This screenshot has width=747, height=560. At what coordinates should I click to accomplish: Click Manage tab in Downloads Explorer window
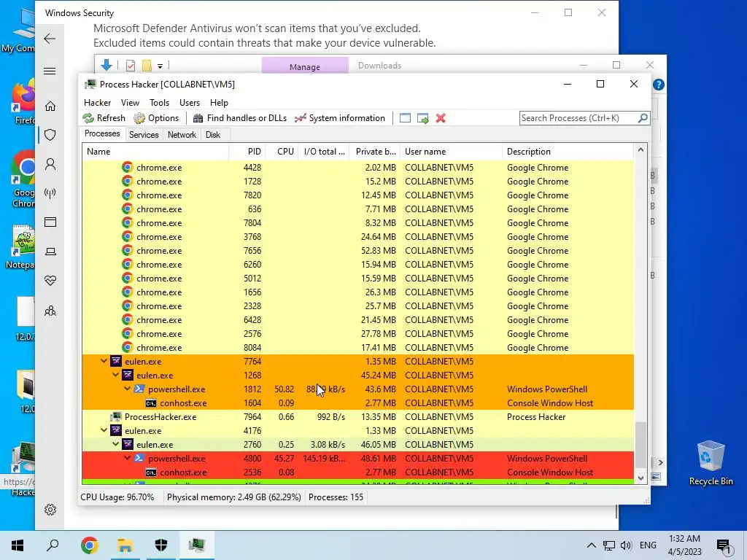point(305,65)
